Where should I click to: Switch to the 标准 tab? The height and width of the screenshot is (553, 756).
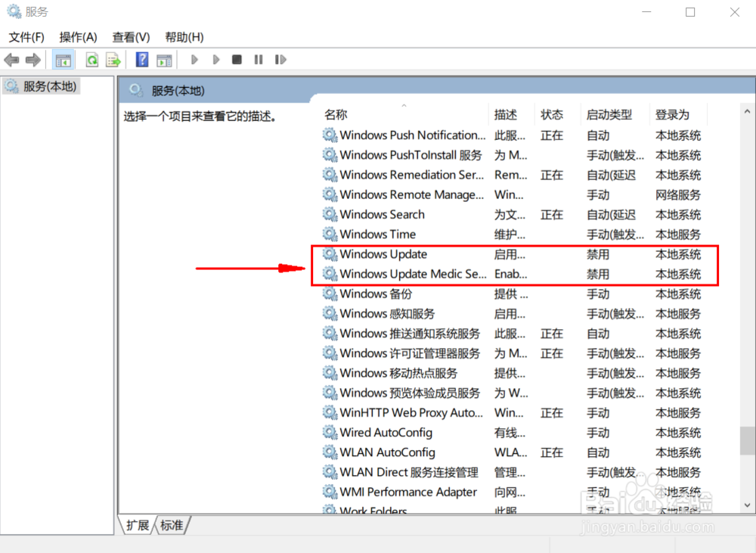(x=172, y=525)
